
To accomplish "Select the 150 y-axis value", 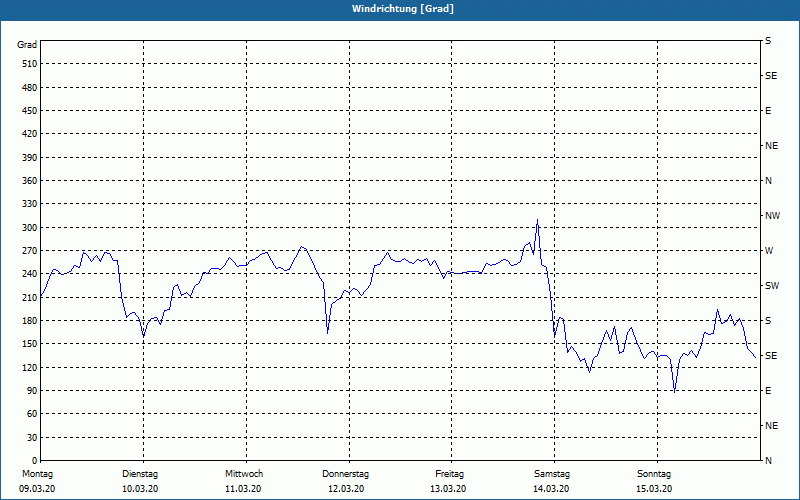I will click(x=30, y=344).
